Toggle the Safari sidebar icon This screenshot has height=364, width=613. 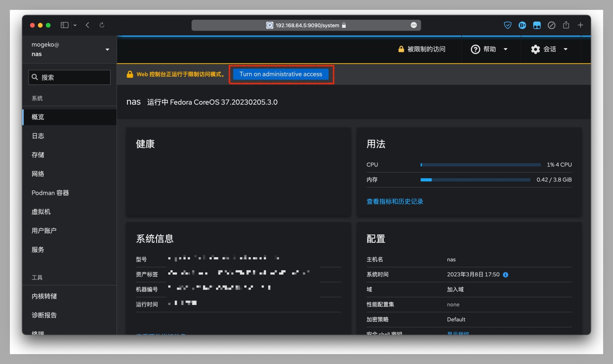(x=64, y=25)
